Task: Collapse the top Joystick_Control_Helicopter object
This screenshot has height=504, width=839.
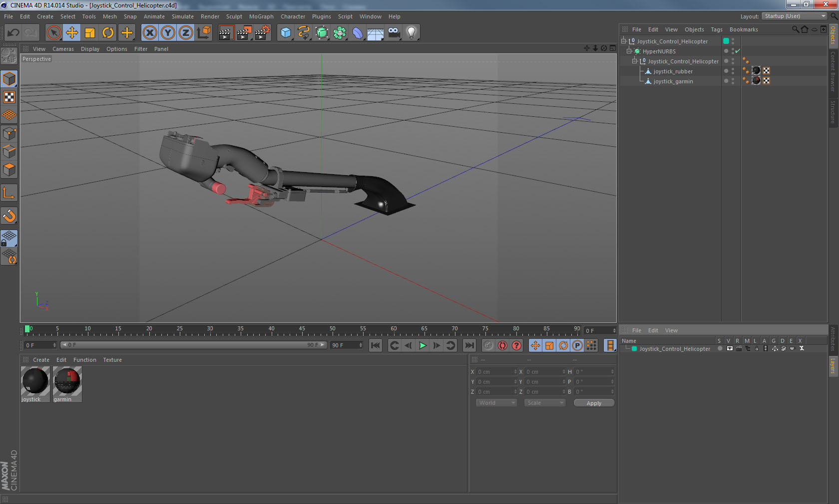Action: pos(624,41)
